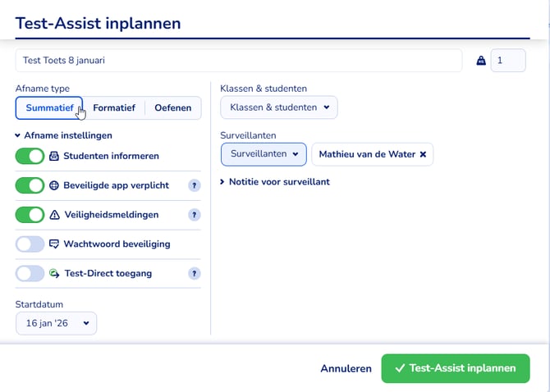Viewport: 550px width, 392px height.
Task: Click the help icon for Test-Direct toegang
Action: pyautogui.click(x=195, y=274)
